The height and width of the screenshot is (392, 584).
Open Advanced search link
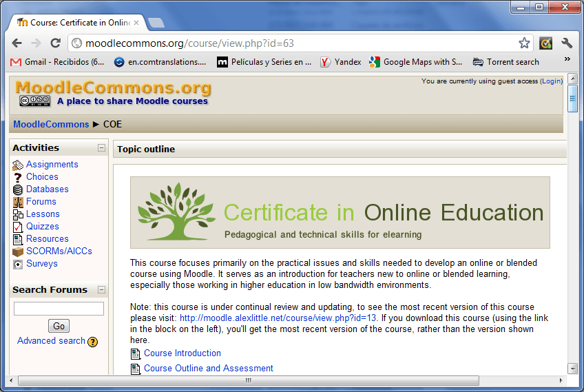click(x=51, y=340)
